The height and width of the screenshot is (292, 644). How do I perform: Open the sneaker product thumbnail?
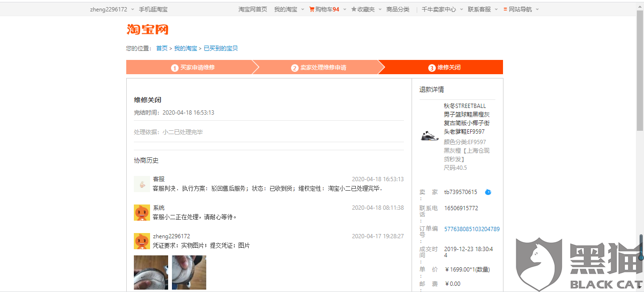point(430,136)
